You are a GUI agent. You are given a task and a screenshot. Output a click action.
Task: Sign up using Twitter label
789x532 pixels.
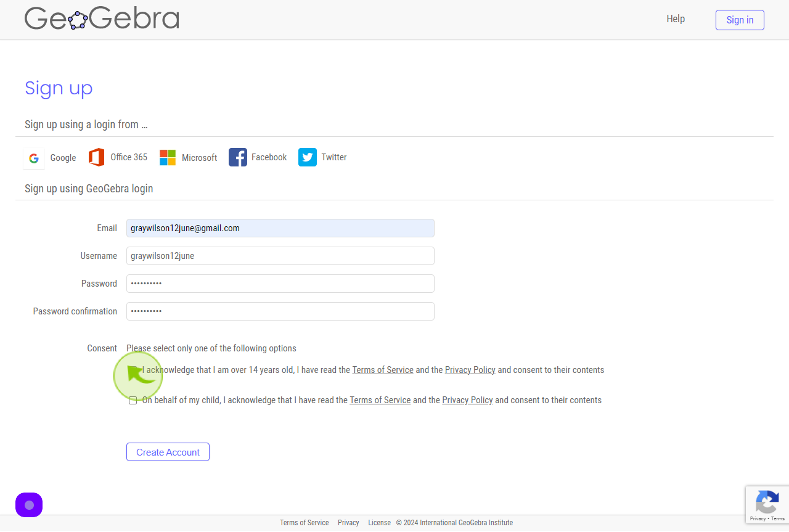tap(333, 157)
